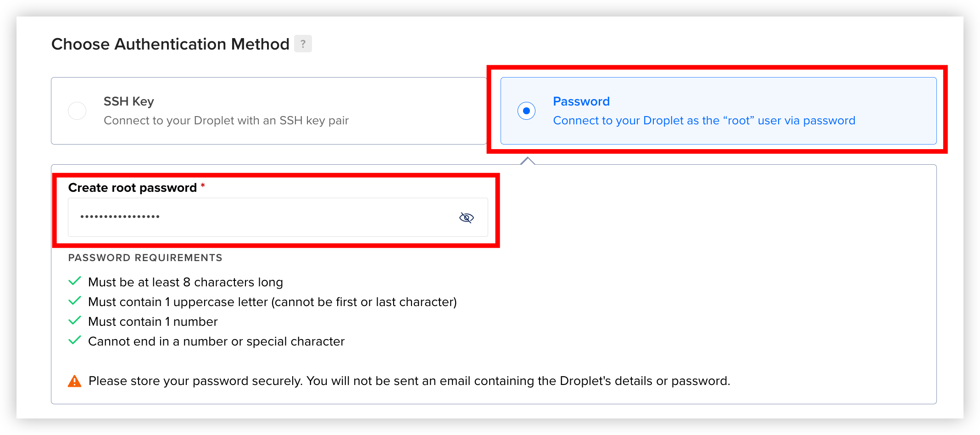This screenshot has height=435, width=980.
Task: Click the caret pointer below the Password card
Action: click(528, 161)
